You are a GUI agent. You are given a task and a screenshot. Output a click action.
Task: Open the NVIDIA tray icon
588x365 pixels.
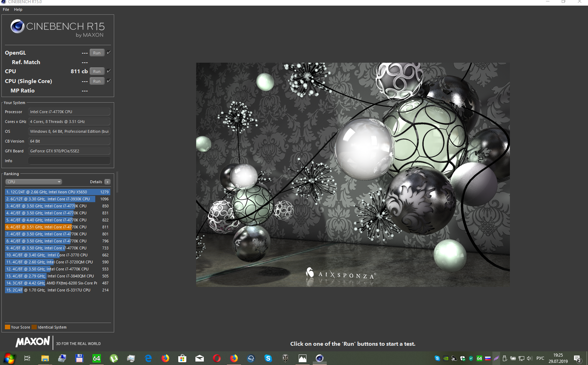446,358
